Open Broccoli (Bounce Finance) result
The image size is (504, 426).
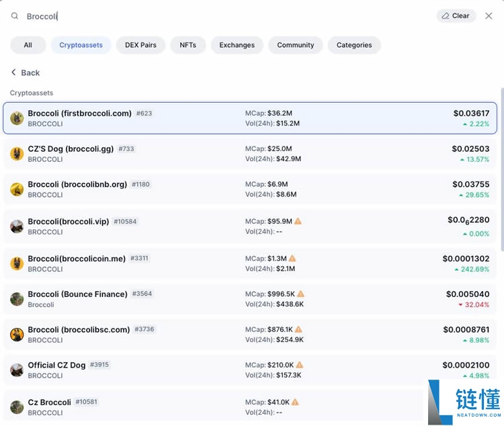(x=250, y=299)
